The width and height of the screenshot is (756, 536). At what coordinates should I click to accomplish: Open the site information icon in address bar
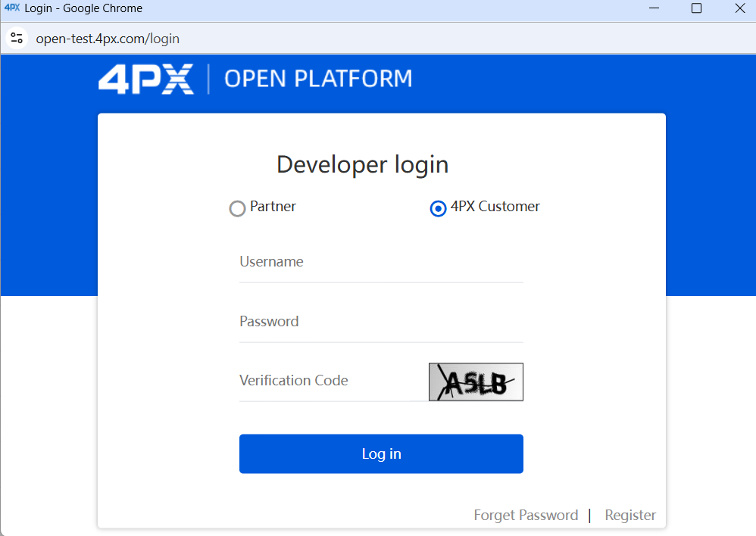pyautogui.click(x=17, y=38)
